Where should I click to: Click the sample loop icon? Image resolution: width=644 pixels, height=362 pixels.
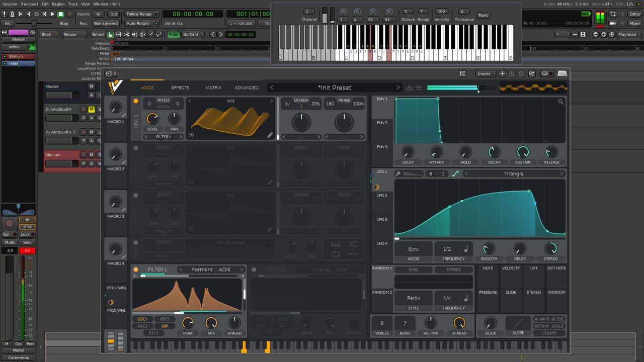tap(336, 254)
